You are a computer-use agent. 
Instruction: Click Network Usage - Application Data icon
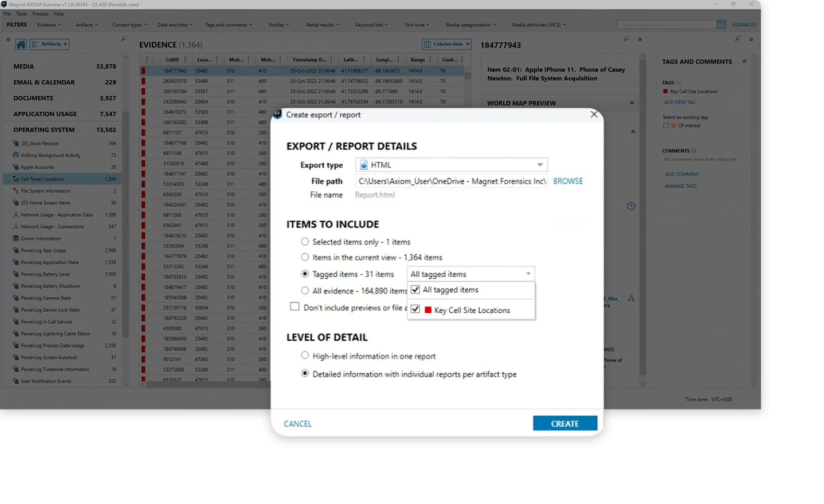pos(16,215)
